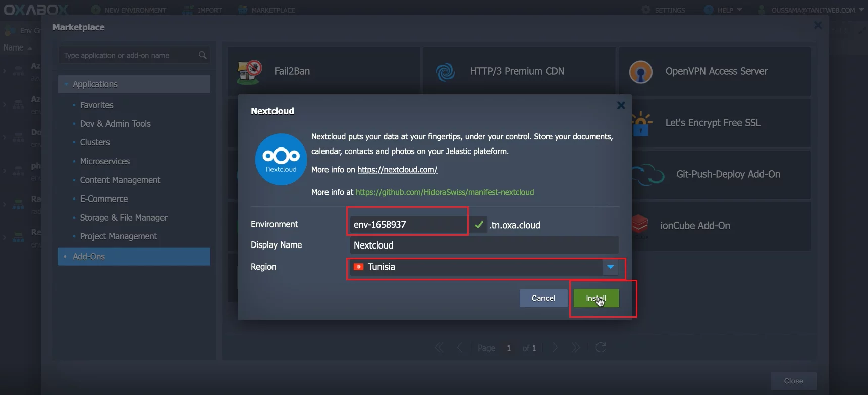Select E-Commerce category
The width and height of the screenshot is (868, 395).
[x=104, y=199]
